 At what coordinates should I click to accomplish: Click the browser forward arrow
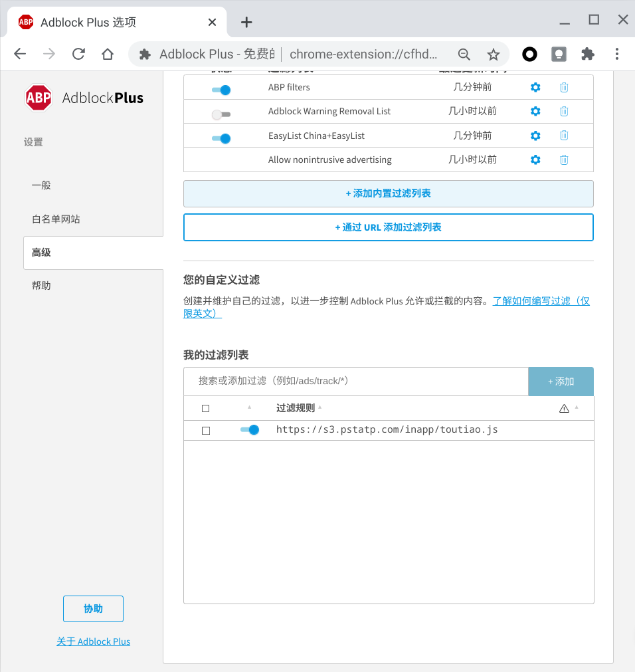click(x=49, y=54)
